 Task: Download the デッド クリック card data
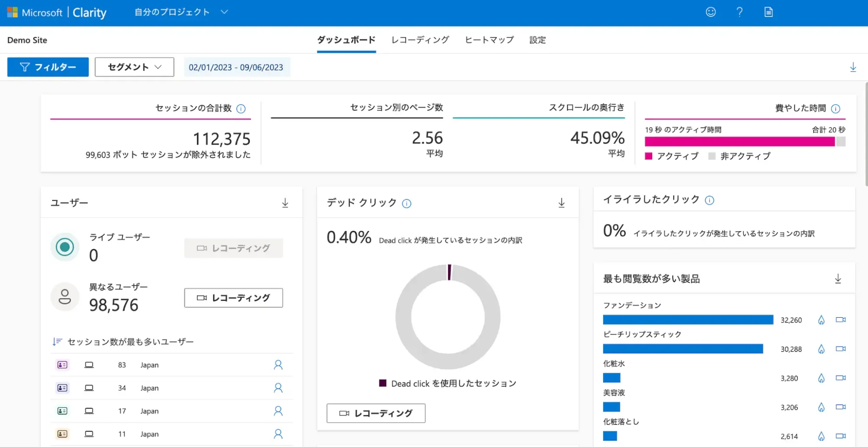point(561,202)
